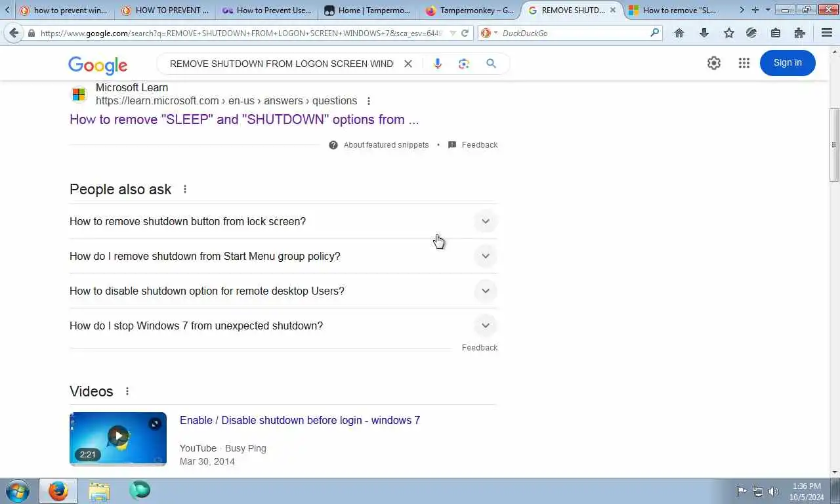Open 'About featured snippets' link
This screenshot has height=504, width=840.
(386, 145)
